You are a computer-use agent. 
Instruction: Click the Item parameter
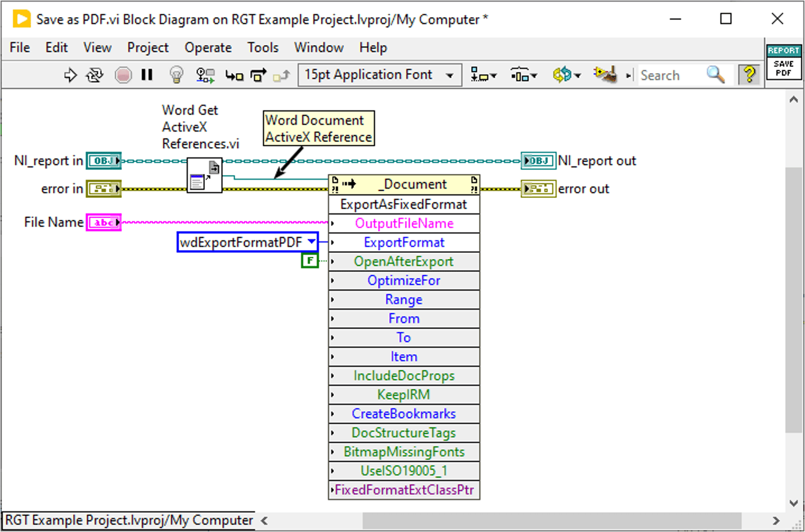(x=404, y=356)
